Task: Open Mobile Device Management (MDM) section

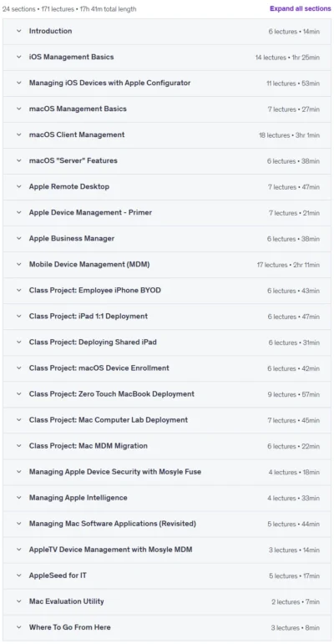Action: (167, 264)
